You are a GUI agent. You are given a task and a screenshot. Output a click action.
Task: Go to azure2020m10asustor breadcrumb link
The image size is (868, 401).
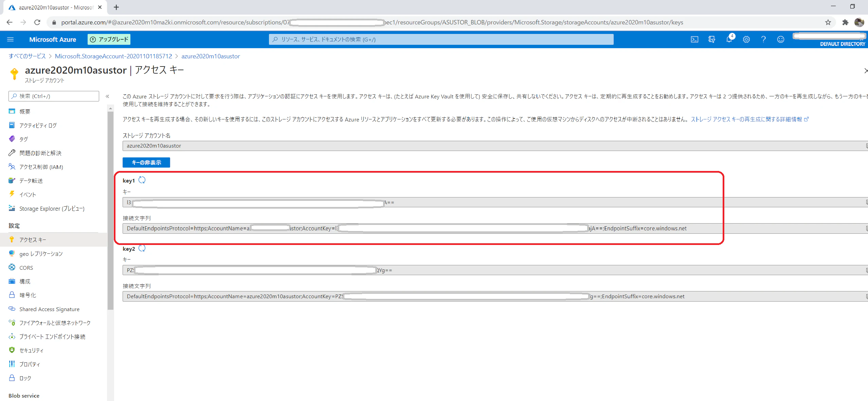coord(211,56)
